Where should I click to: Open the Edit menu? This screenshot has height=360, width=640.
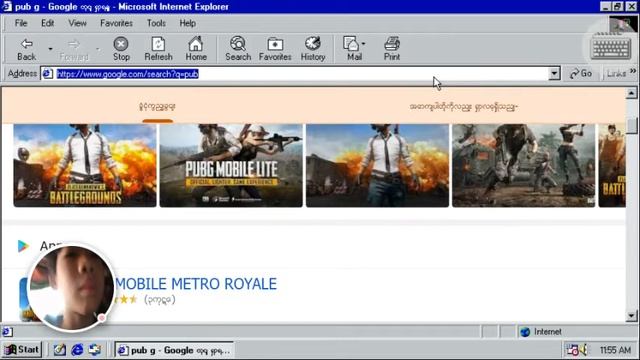47,23
